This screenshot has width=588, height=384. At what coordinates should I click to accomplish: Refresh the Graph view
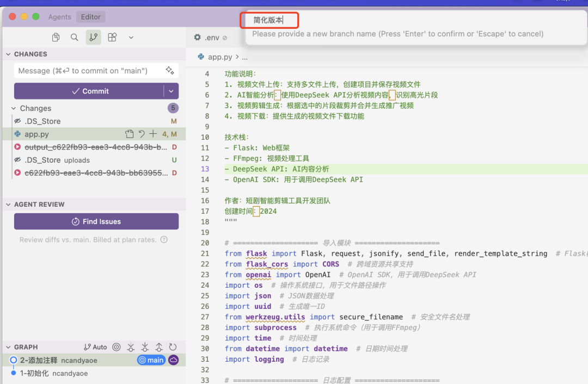(173, 347)
